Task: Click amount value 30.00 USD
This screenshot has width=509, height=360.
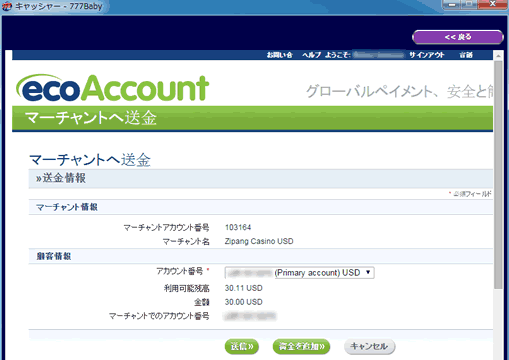Action: (244, 302)
